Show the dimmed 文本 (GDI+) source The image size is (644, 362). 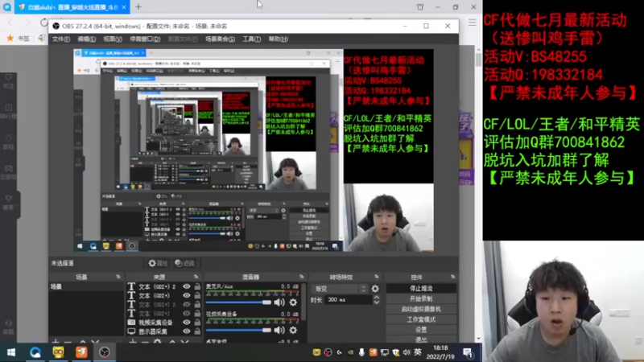pyautogui.click(x=187, y=314)
